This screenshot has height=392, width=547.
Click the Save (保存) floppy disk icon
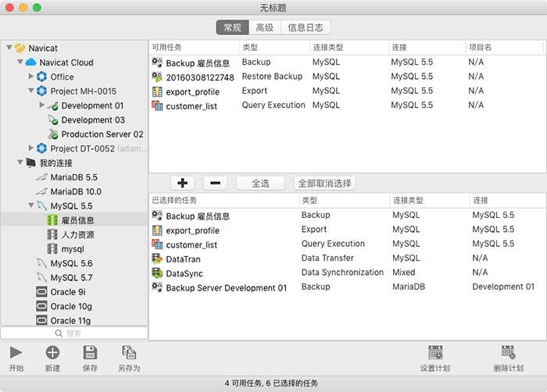90,353
